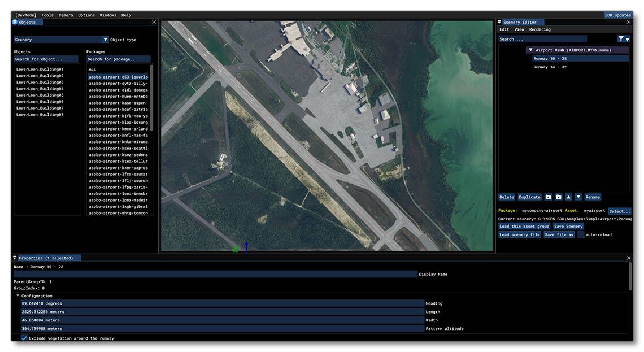Click the second folder icon in the Scenery Editor toolbar
This screenshot has width=644, height=352.
(x=558, y=197)
